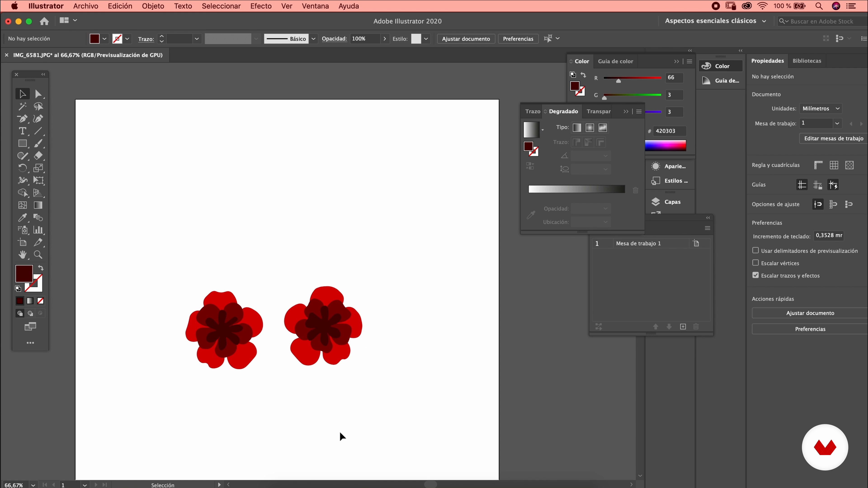Click Editar mesas de trabajo button

(x=834, y=138)
